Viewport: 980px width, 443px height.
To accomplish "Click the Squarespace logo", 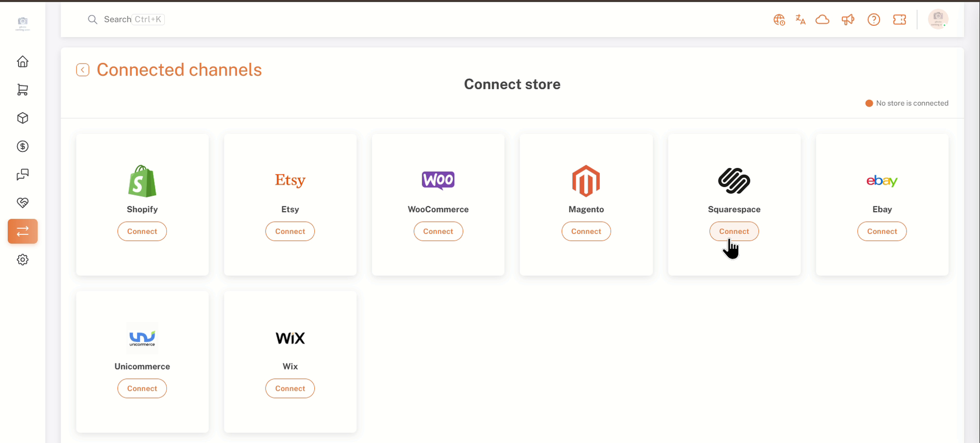I will click(734, 181).
